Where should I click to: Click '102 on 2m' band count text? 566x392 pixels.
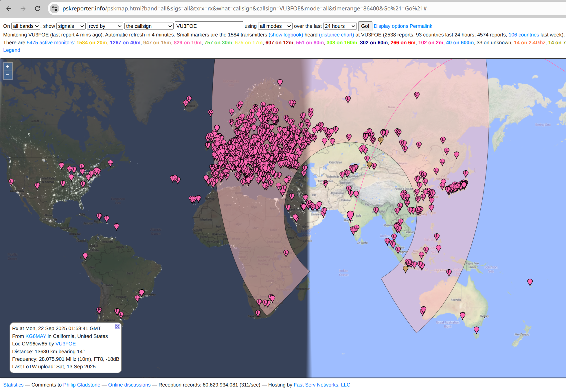(x=431, y=43)
